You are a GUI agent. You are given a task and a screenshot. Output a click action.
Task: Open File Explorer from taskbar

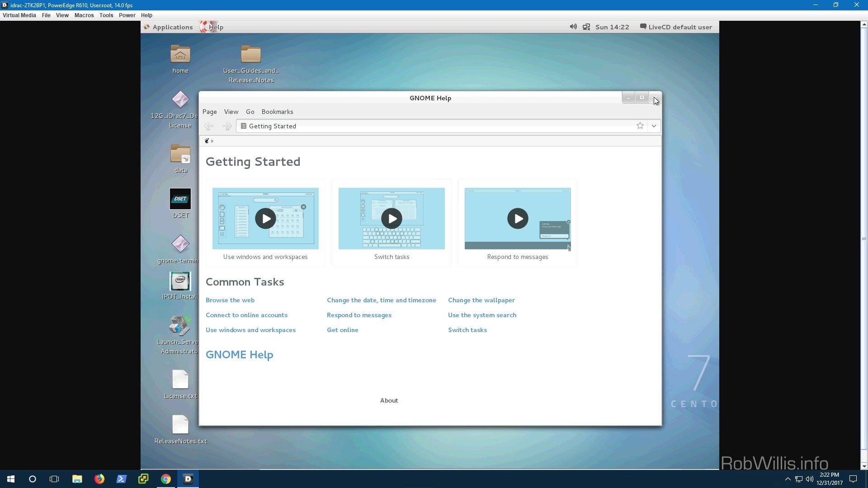click(x=77, y=479)
